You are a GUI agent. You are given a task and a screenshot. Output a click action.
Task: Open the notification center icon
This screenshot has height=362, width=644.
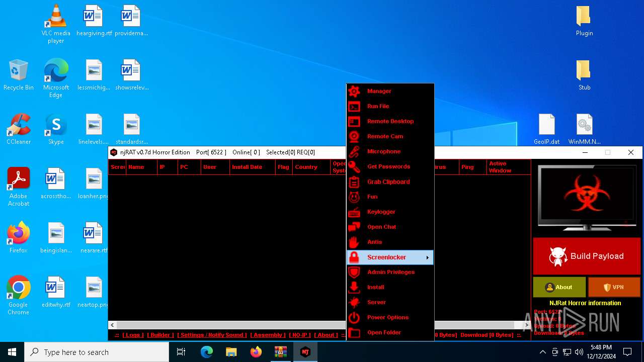[627, 352]
